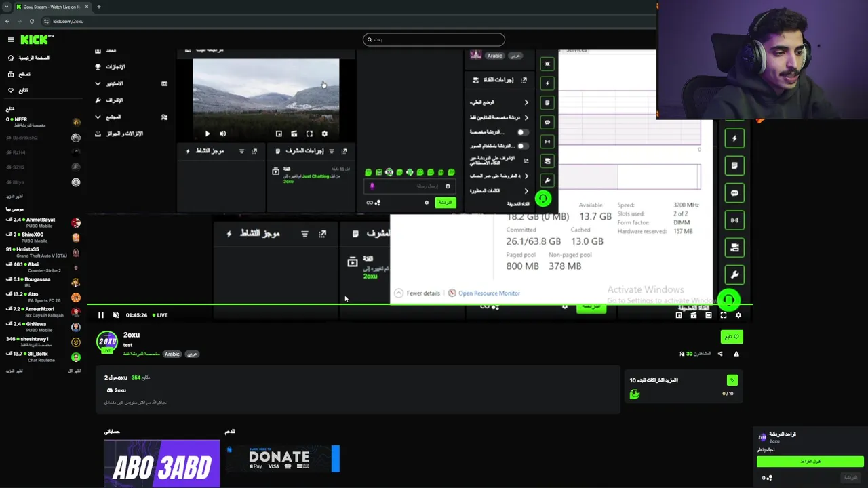Expand الكلمات المحظورة banned words chevron

click(526, 191)
